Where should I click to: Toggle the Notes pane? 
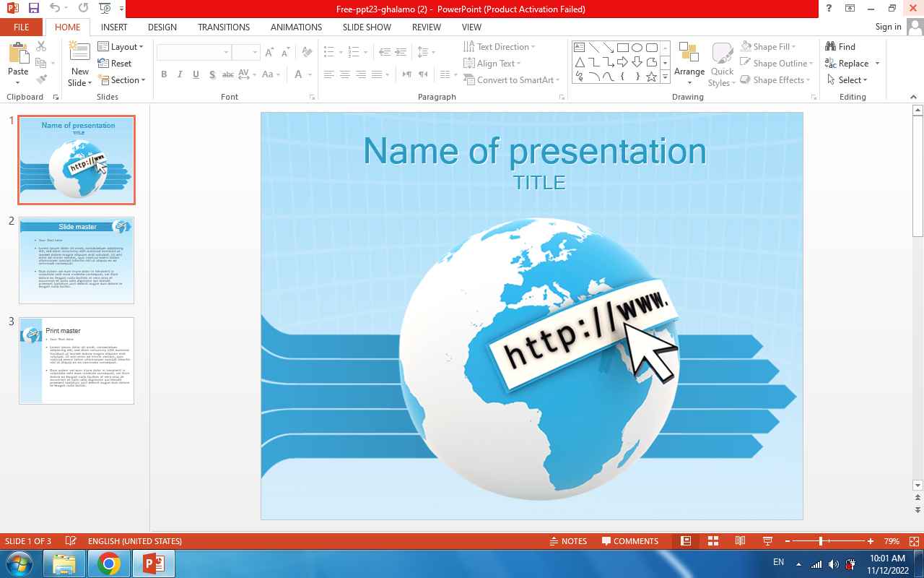(x=567, y=541)
